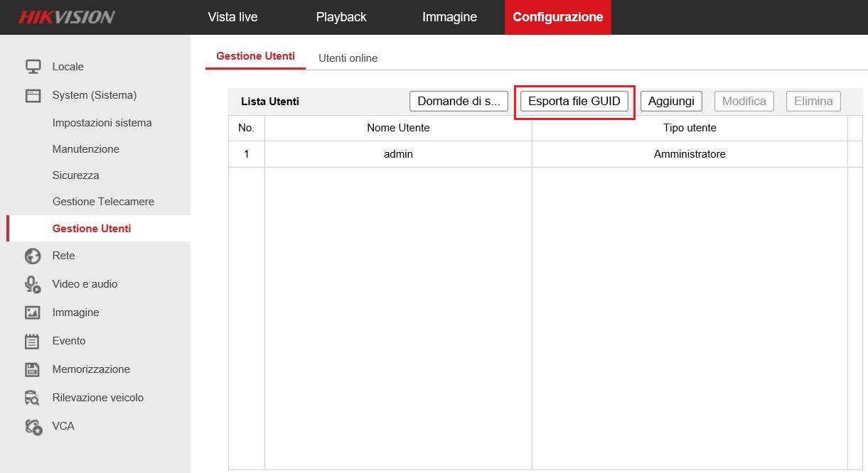Open the Vista live tab

(x=232, y=17)
